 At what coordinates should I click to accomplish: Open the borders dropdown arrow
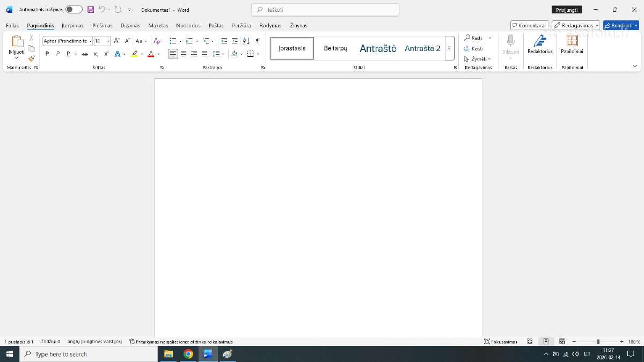coord(258,54)
